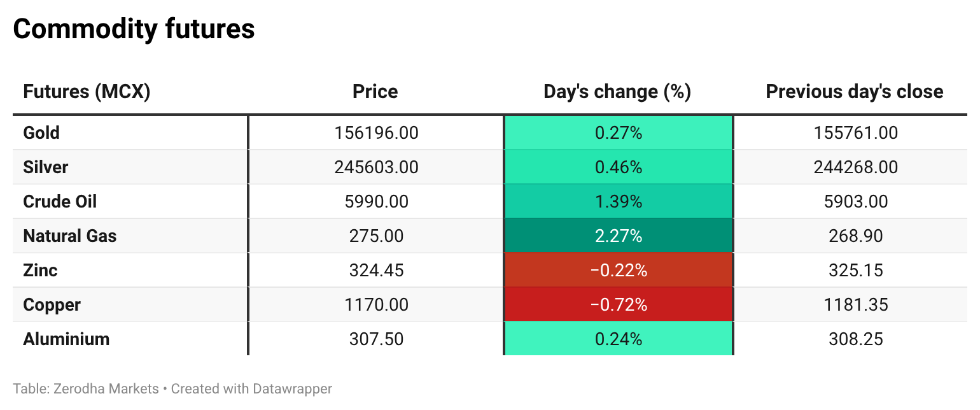Select the Gold row label

(41, 133)
